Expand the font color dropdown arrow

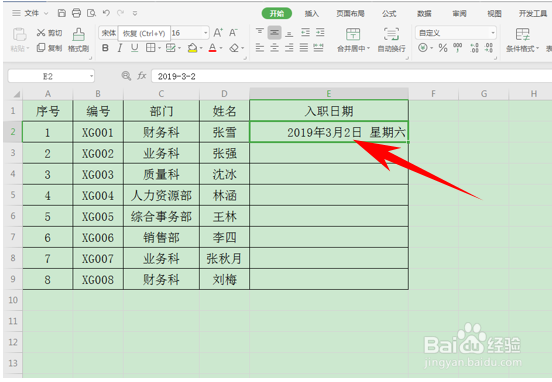coord(221,48)
